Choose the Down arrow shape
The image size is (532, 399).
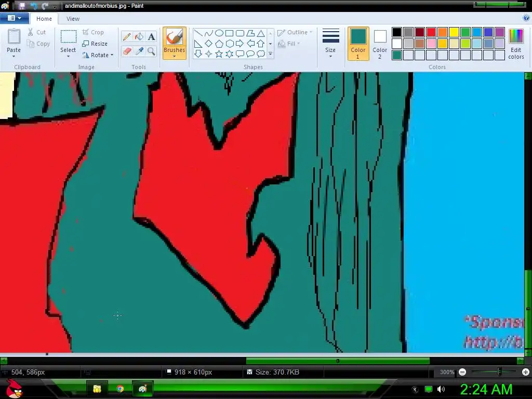198,54
